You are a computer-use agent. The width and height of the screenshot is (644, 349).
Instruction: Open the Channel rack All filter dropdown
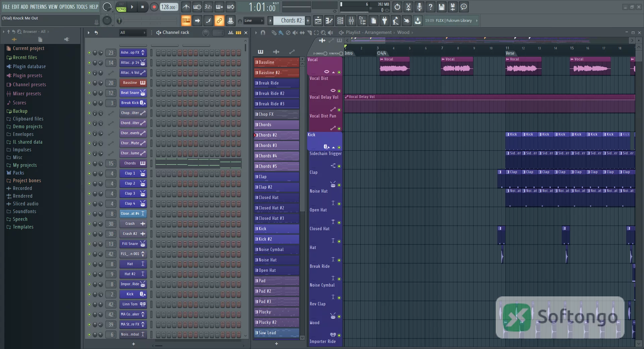click(x=133, y=33)
